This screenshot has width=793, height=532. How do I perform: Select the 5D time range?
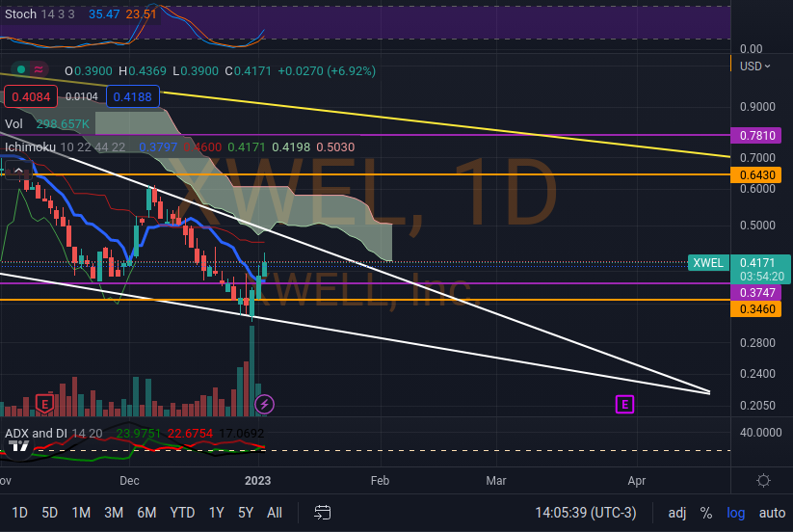(49, 513)
